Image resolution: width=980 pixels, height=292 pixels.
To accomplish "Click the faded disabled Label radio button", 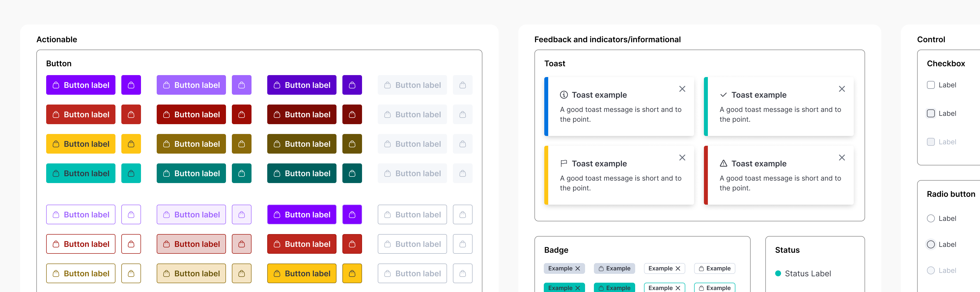I will [931, 270].
